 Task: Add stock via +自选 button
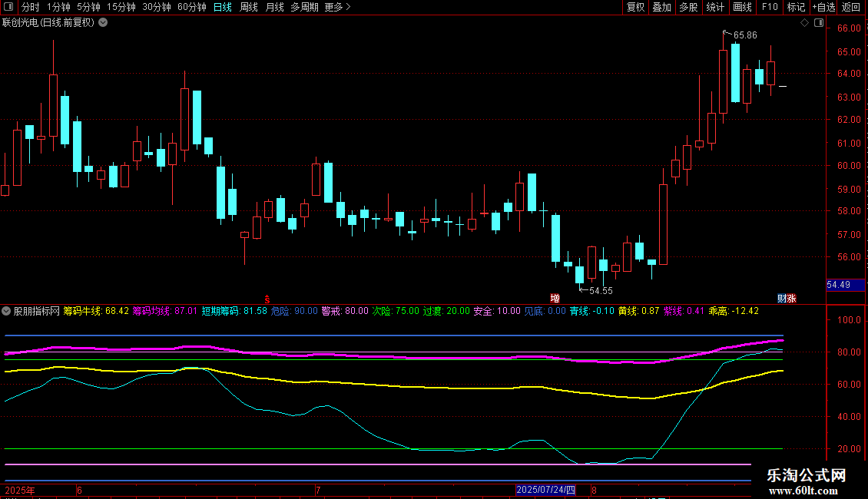(823, 7)
